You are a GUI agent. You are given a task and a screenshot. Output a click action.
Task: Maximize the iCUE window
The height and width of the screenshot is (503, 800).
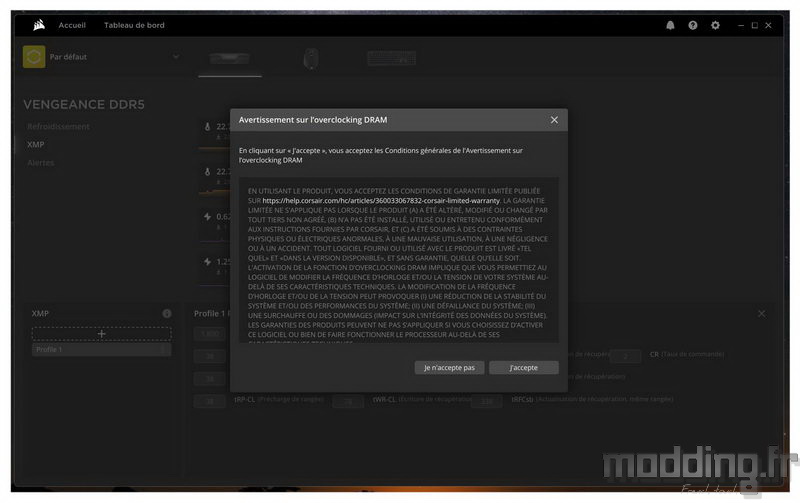(755, 25)
